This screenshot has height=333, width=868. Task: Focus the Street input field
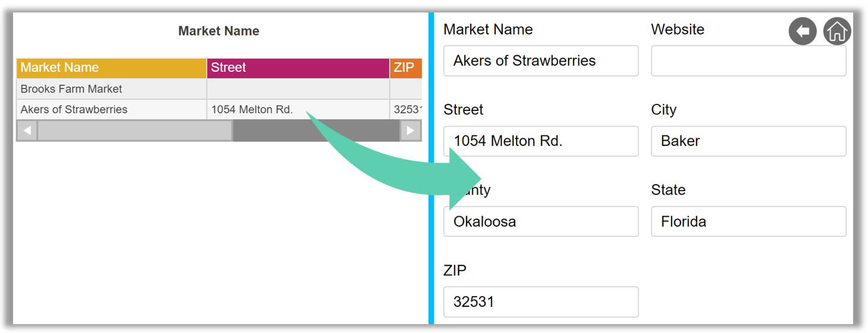[x=541, y=141]
